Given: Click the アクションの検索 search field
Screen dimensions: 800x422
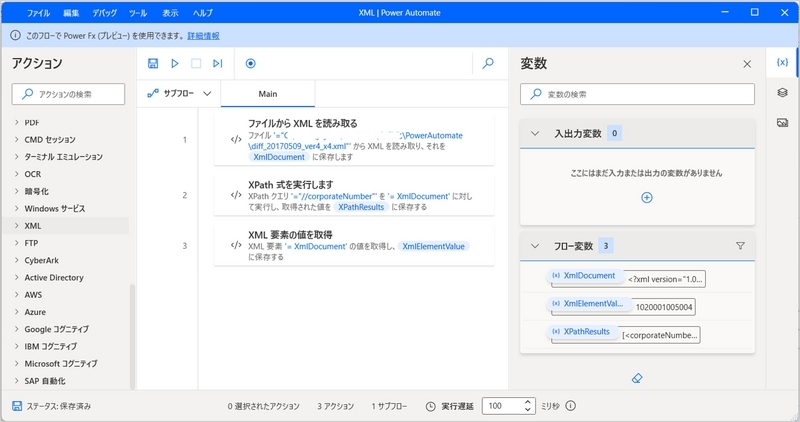Looking at the screenshot, I should point(68,94).
